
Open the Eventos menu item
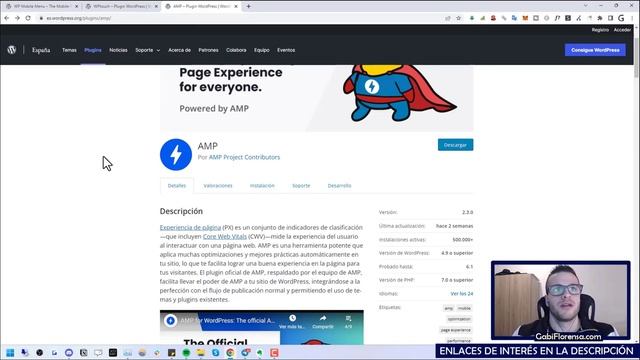(x=286, y=50)
